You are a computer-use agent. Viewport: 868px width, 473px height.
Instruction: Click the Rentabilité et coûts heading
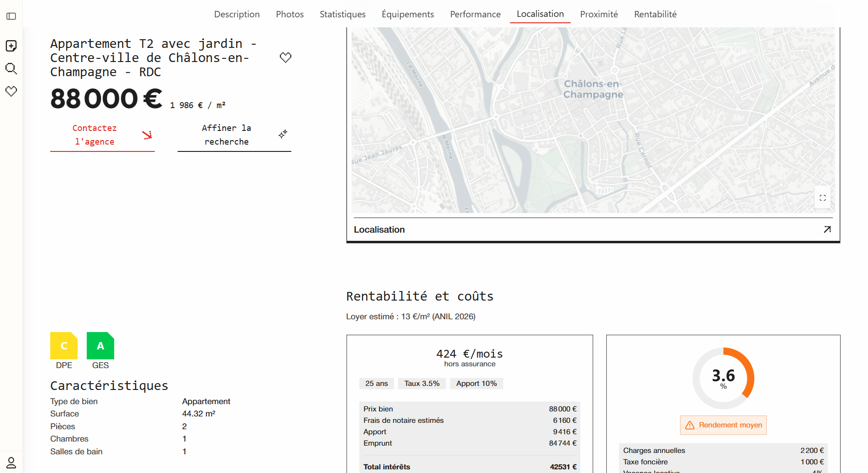(x=420, y=296)
